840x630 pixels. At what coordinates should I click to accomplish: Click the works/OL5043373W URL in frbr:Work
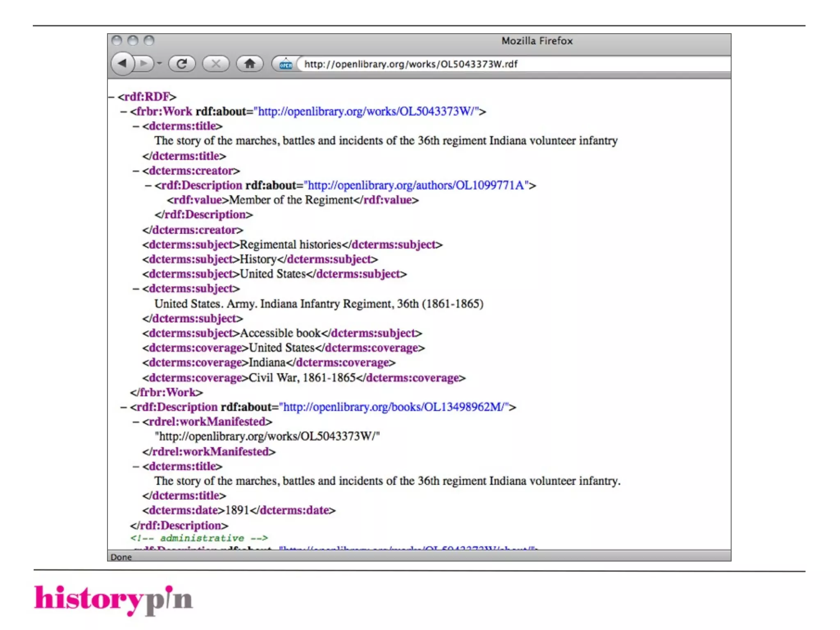(x=366, y=112)
